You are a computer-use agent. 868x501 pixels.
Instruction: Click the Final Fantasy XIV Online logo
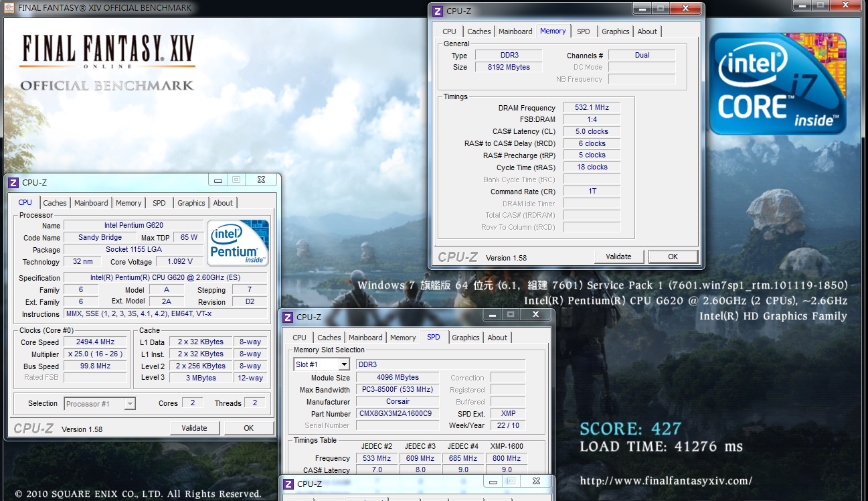click(108, 51)
